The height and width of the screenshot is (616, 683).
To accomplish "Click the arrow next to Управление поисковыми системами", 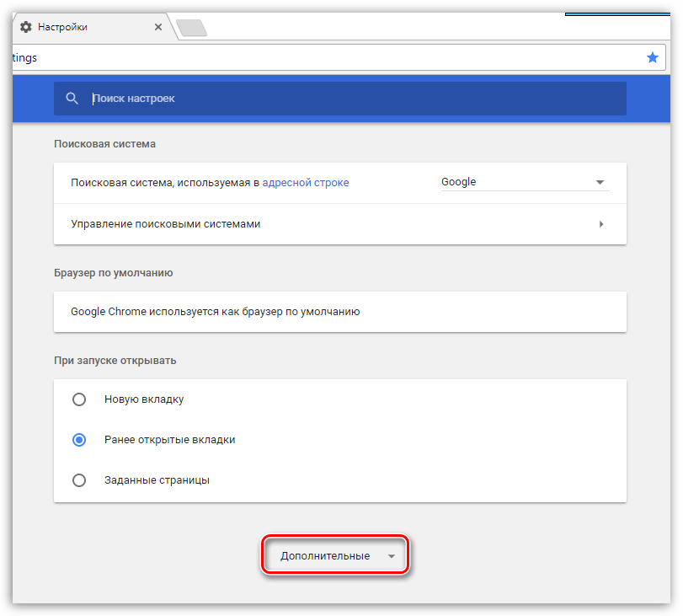I will tap(601, 224).
